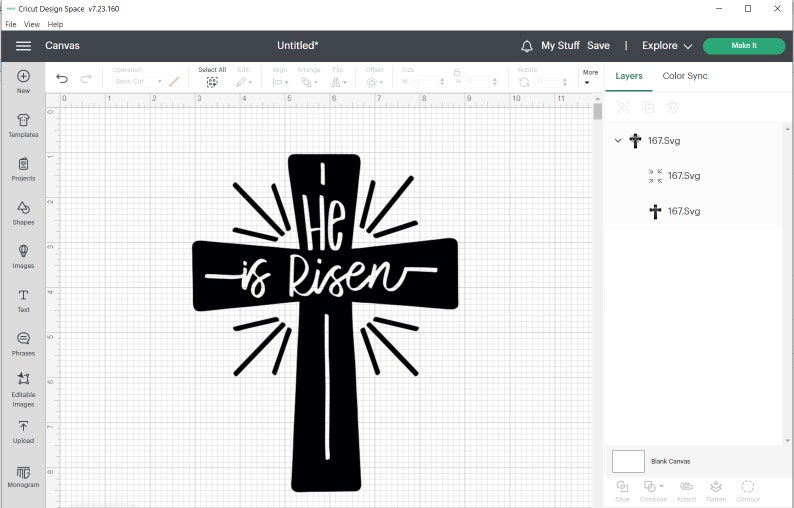The image size is (794, 508).
Task: Click the Rotate stepper arrows
Action: (564, 82)
